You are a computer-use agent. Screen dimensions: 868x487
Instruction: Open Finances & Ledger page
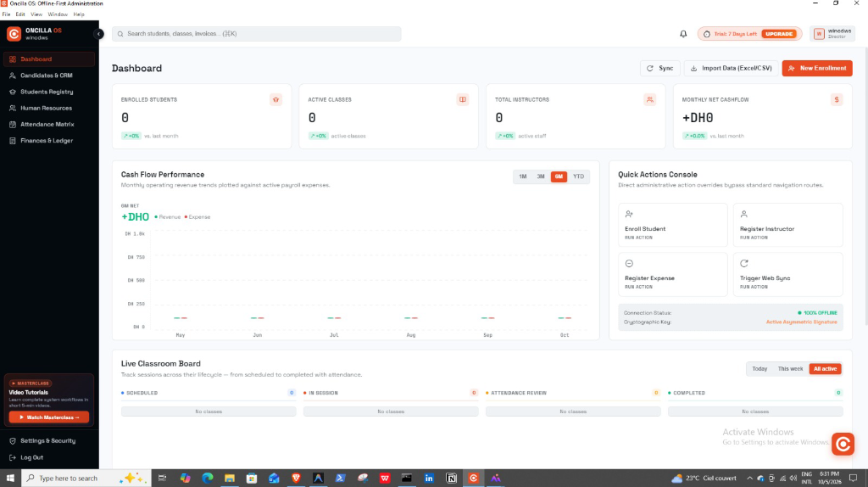click(48, 141)
